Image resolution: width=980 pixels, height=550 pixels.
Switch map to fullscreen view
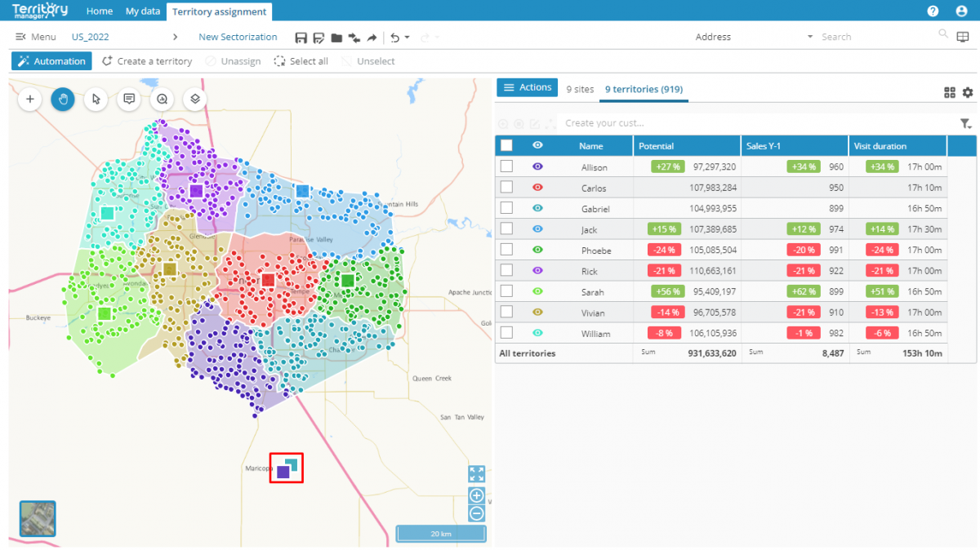[x=477, y=474]
